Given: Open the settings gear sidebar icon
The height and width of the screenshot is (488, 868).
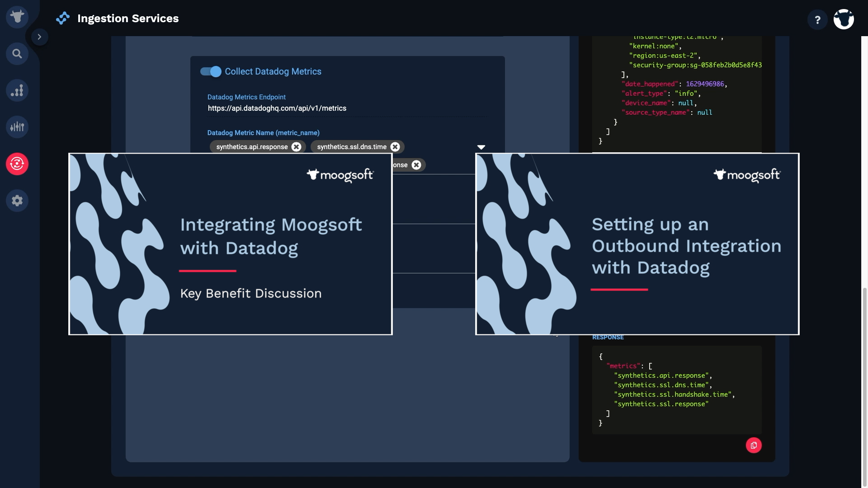Looking at the screenshot, I should point(17,200).
